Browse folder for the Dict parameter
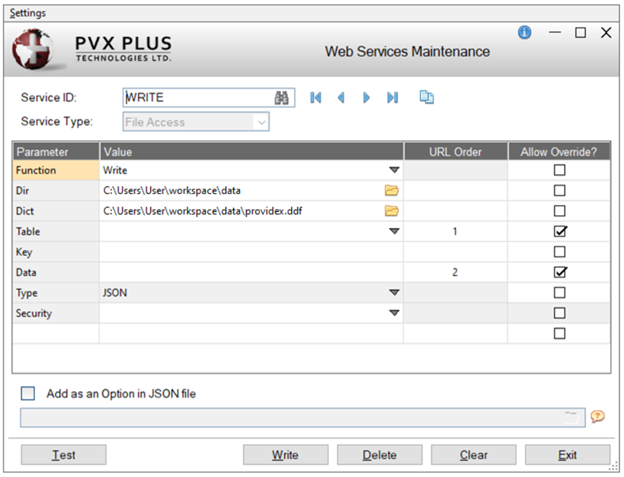Viewport: 624px width, 477px height. (392, 211)
